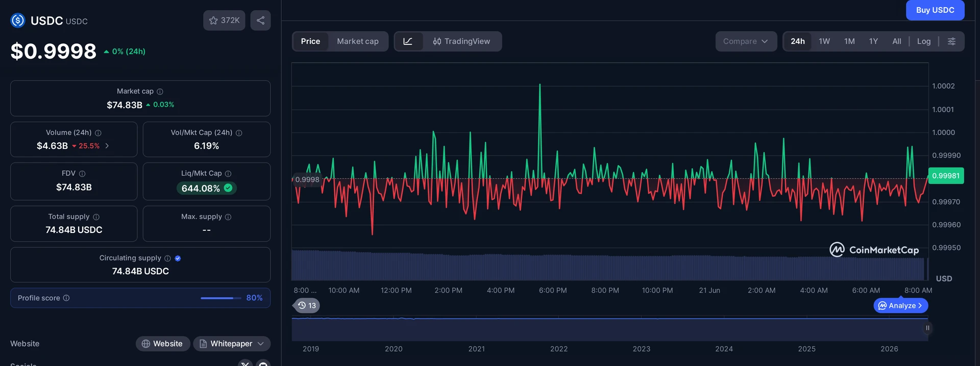Open Total supply info icon
The image size is (980, 366).
[x=96, y=217]
